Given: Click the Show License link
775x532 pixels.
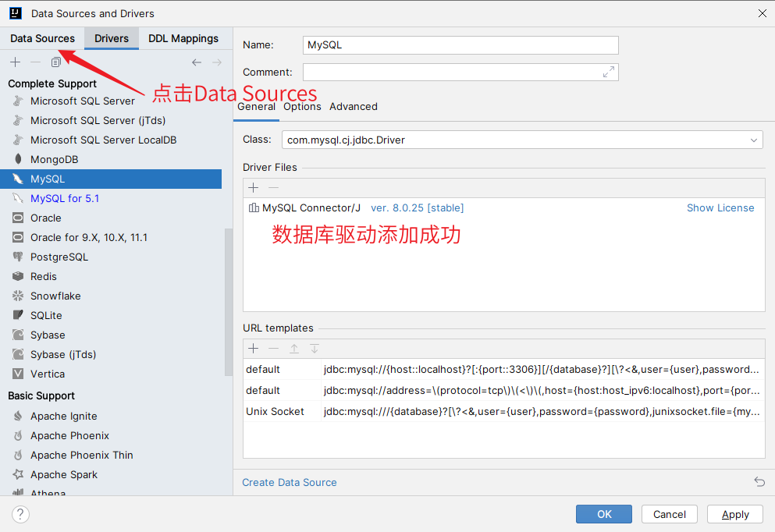Looking at the screenshot, I should pyautogui.click(x=720, y=207).
